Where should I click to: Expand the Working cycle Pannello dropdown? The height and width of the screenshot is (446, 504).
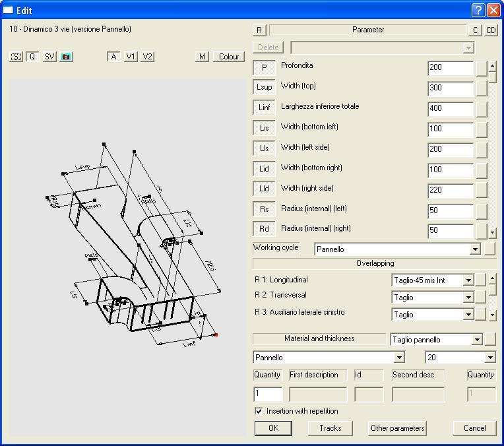tap(474, 249)
